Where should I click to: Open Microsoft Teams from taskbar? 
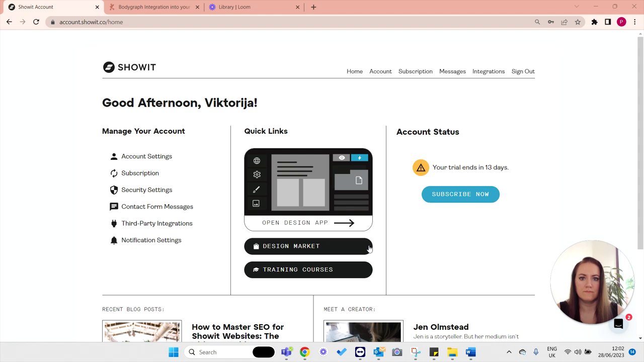(x=286, y=352)
